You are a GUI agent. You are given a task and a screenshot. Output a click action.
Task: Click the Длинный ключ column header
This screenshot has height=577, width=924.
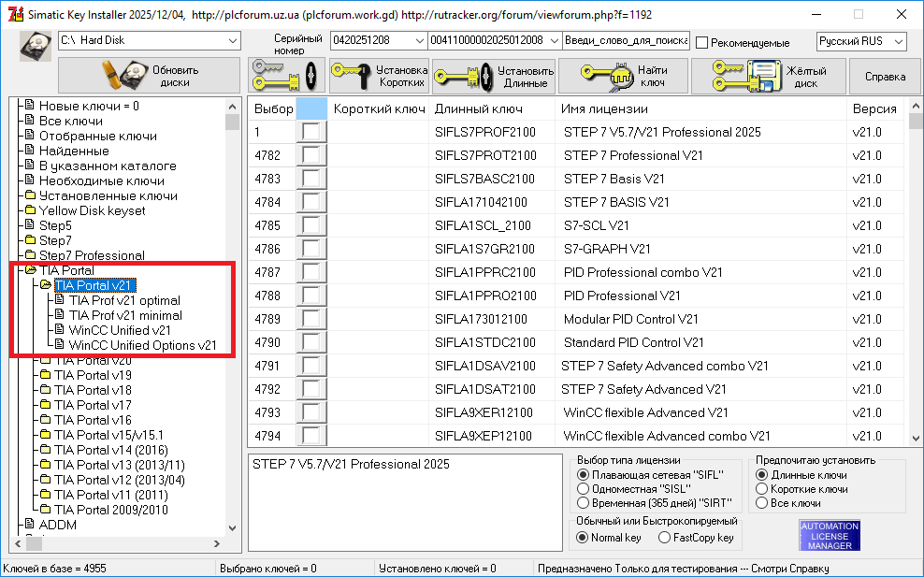(465, 108)
